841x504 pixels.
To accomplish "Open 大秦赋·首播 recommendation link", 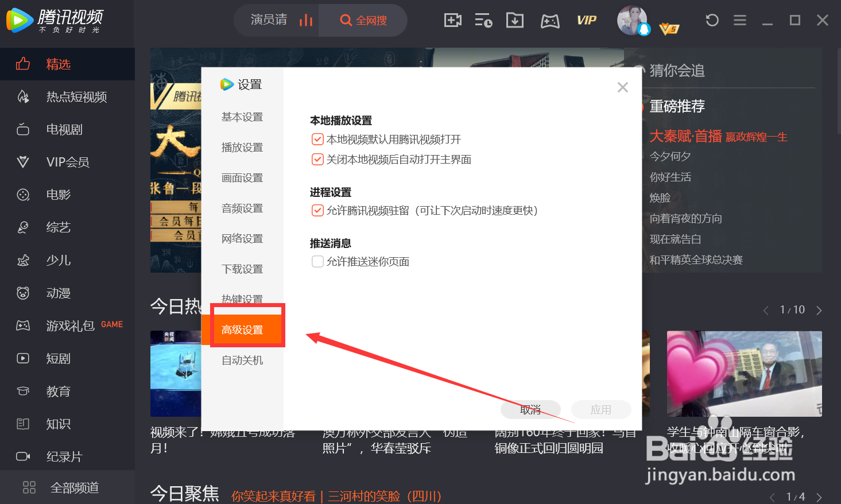I will click(718, 136).
